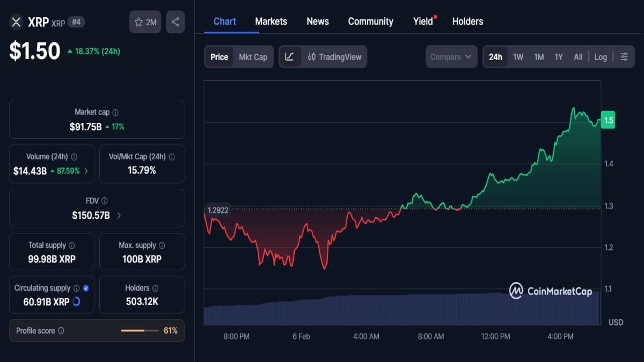The height and width of the screenshot is (362, 644).
Task: Click the 1.2922 opening price label
Action: pos(217,210)
